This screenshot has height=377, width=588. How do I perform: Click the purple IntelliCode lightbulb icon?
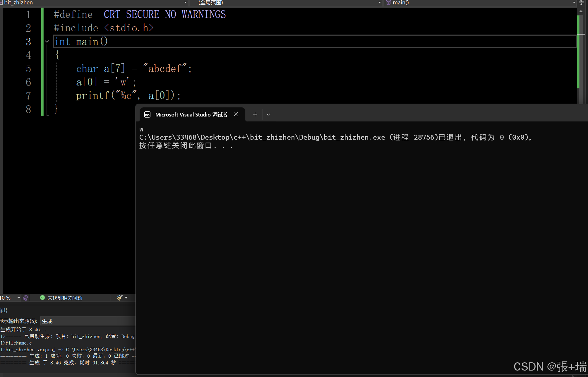coord(25,298)
